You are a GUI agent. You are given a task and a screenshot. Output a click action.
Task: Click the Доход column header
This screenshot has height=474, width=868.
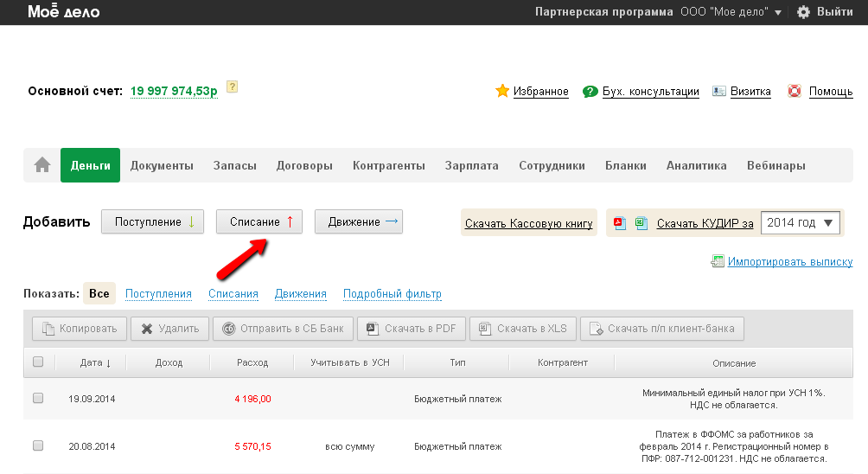pos(169,362)
